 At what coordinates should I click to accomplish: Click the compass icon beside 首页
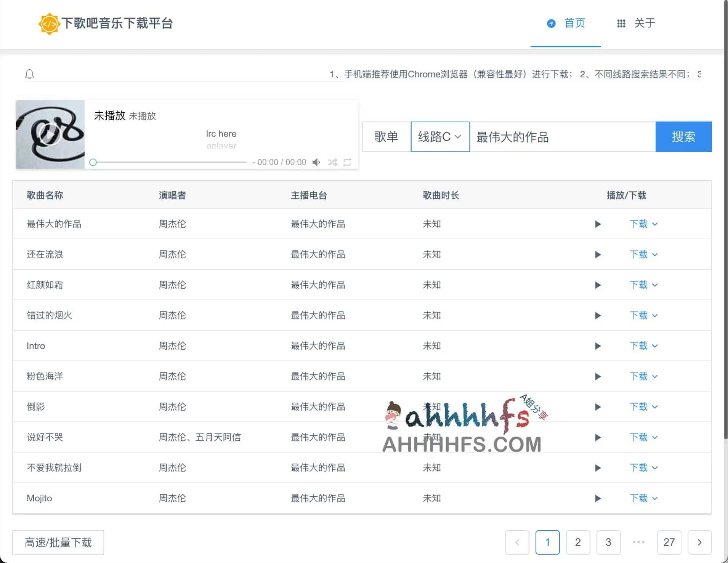(x=552, y=23)
